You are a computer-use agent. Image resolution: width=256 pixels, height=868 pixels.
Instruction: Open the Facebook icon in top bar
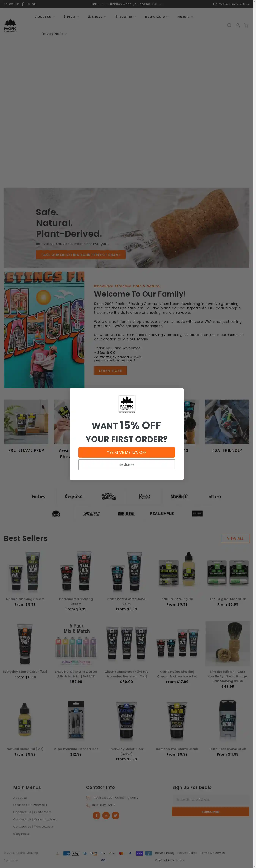[x=23, y=4]
